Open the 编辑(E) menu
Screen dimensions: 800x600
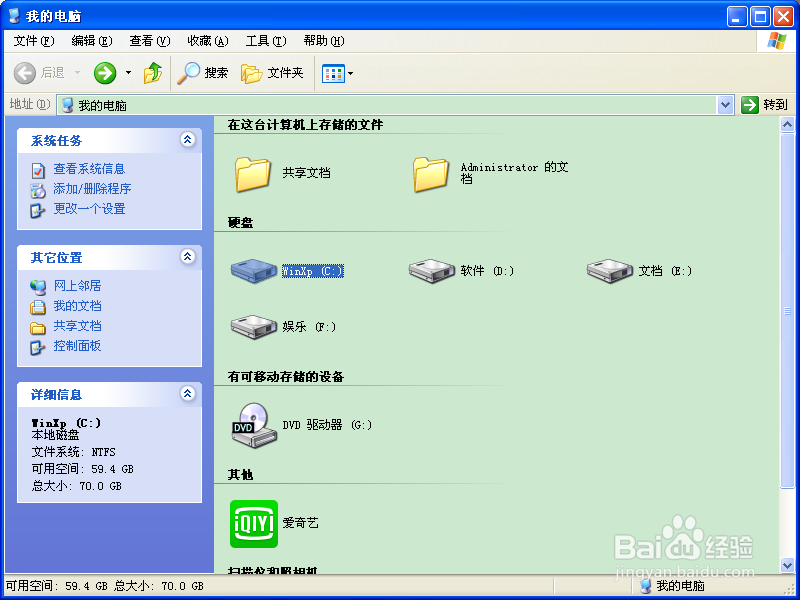pyautogui.click(x=92, y=41)
